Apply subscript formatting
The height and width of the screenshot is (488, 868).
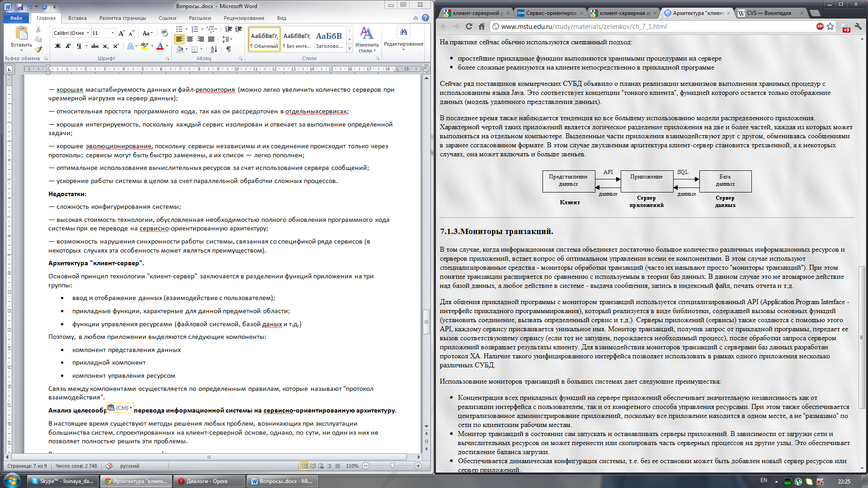point(105,46)
